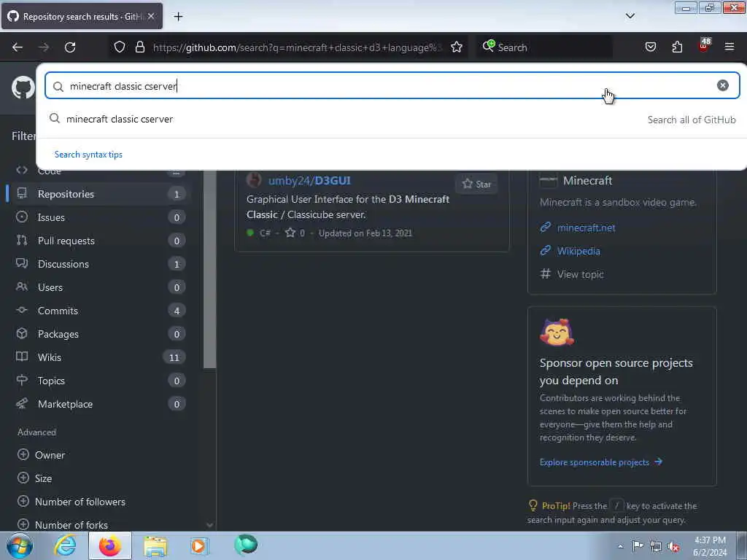Open the Firefox hamburger menu

[729, 47]
